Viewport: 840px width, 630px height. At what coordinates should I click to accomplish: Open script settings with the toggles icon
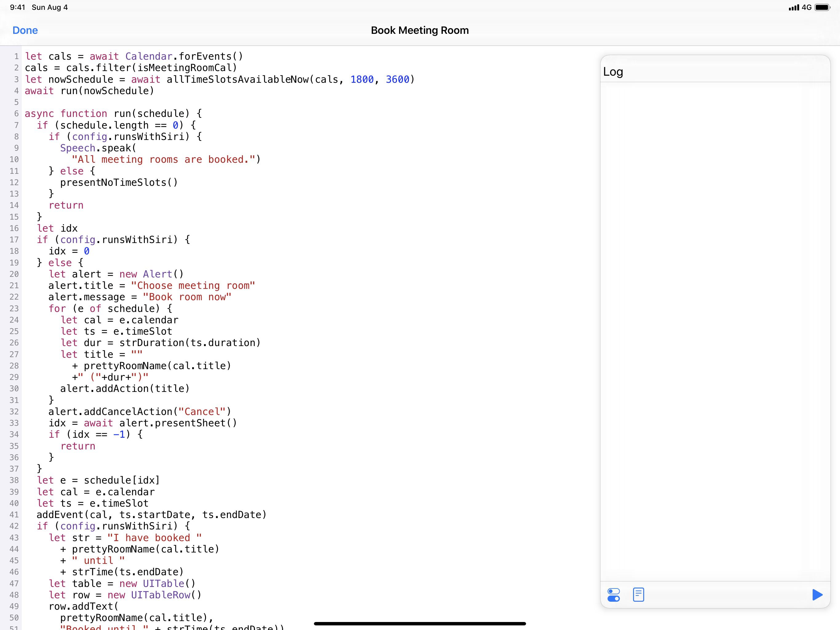tap(614, 595)
